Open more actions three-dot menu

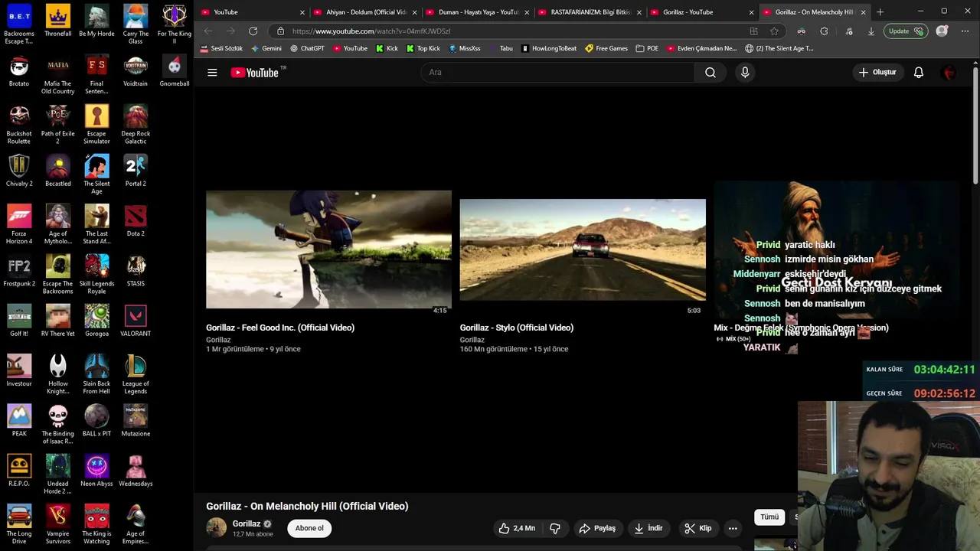(733, 528)
